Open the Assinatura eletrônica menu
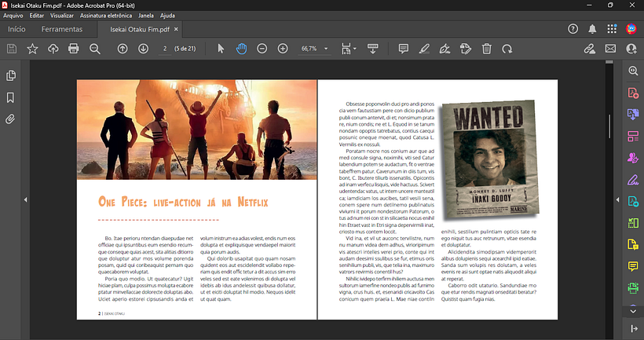Screen dimensions: 644x340 pyautogui.click(x=106, y=16)
